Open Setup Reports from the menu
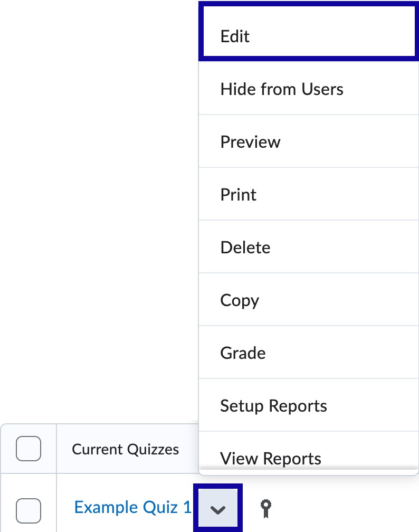This screenshot has width=419, height=532. tap(308, 406)
